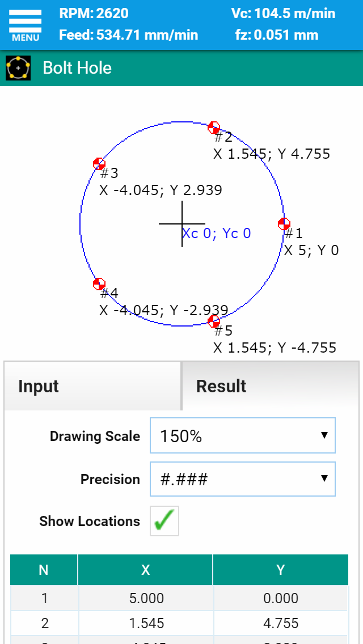Select hole marker #5 on circle
Screen dimensions: 363x644
point(214,321)
